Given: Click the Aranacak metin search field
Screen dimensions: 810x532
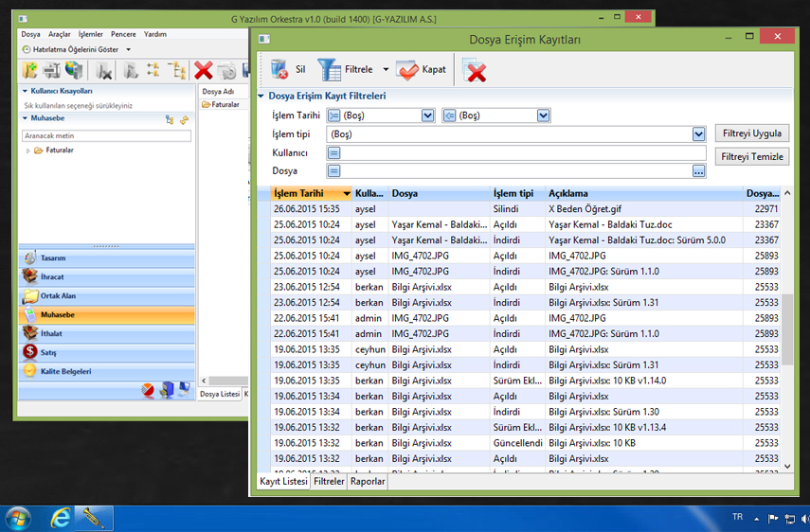Looking at the screenshot, I should pos(106,136).
